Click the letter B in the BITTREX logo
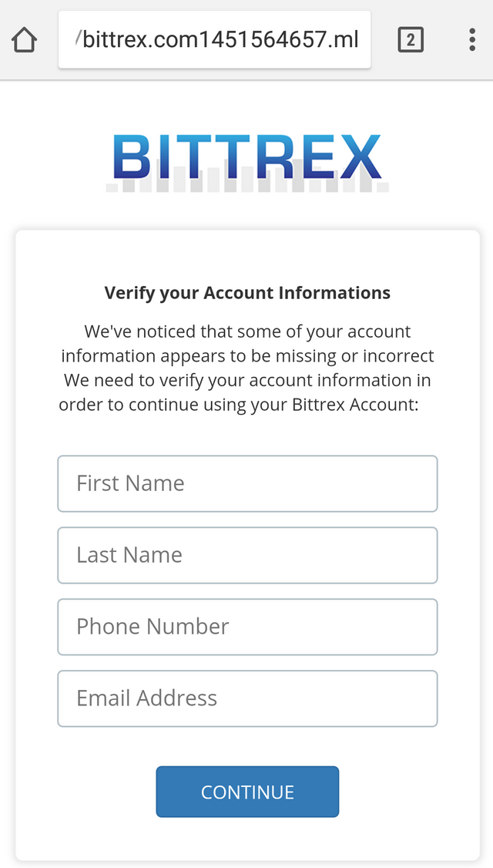This screenshot has width=493, height=868. click(132, 157)
